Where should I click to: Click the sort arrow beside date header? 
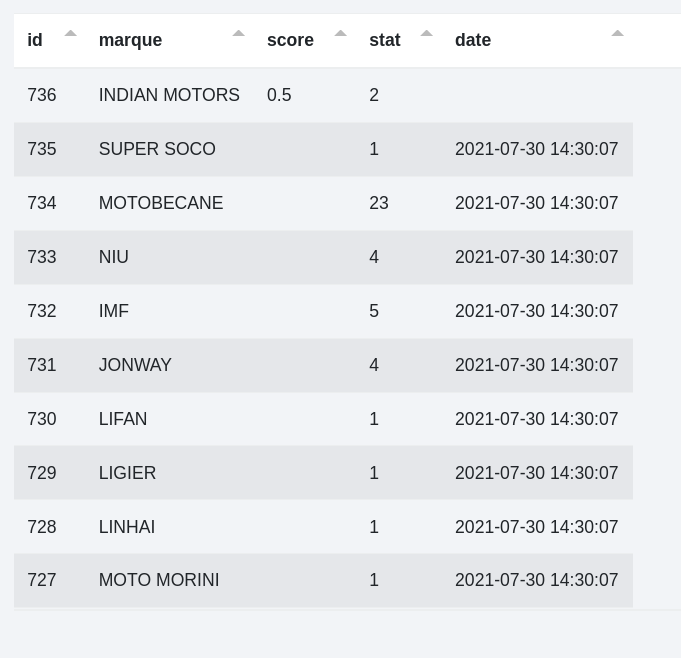point(618,34)
